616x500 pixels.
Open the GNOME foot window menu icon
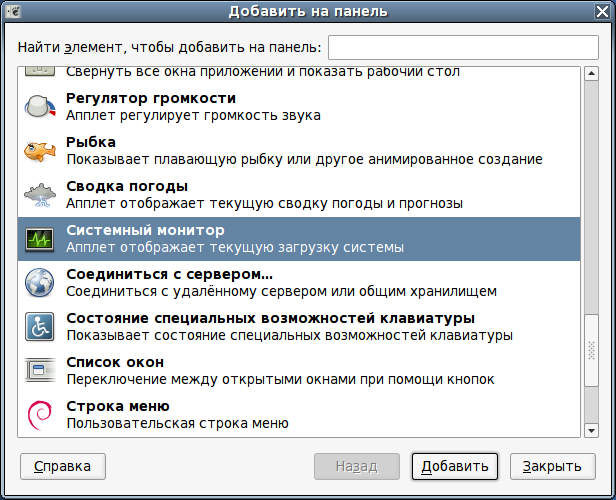tap(13, 11)
